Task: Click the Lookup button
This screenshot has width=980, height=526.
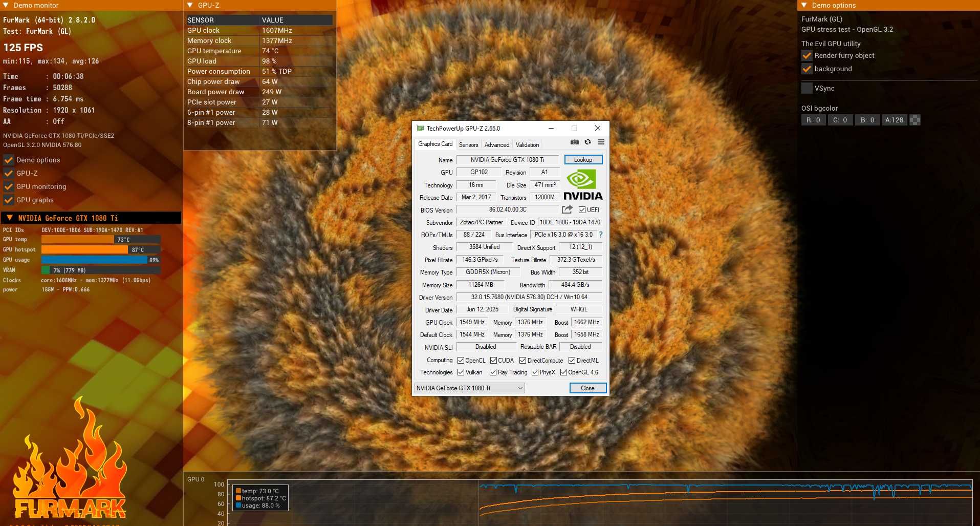Action: click(583, 160)
